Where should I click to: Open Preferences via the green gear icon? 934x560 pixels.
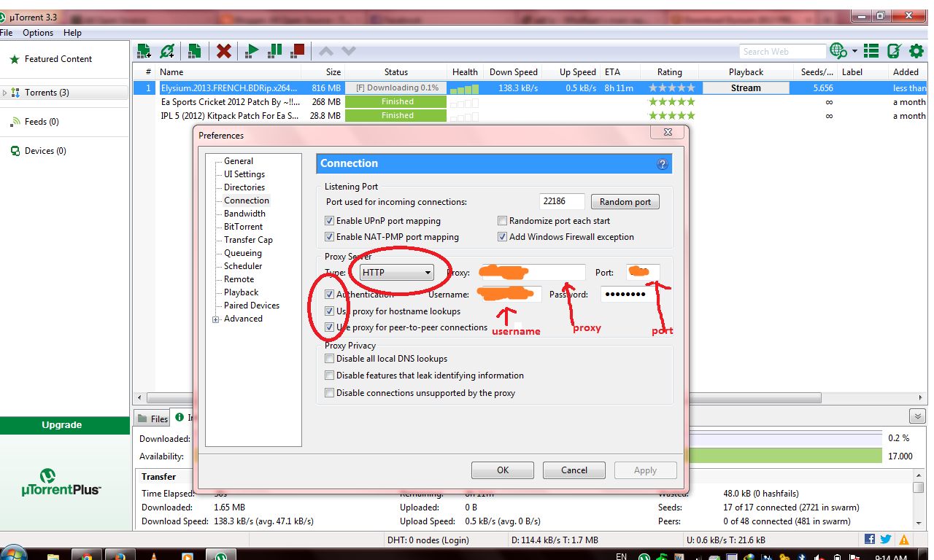point(916,51)
